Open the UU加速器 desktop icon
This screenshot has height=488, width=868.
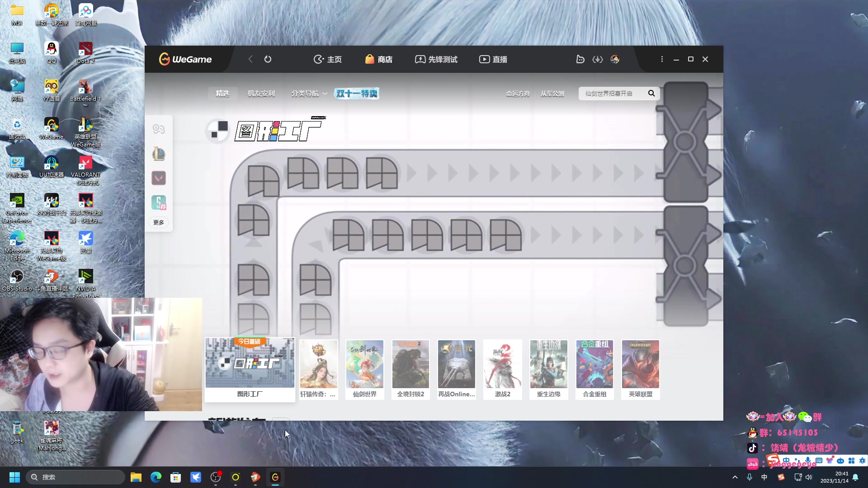52,166
